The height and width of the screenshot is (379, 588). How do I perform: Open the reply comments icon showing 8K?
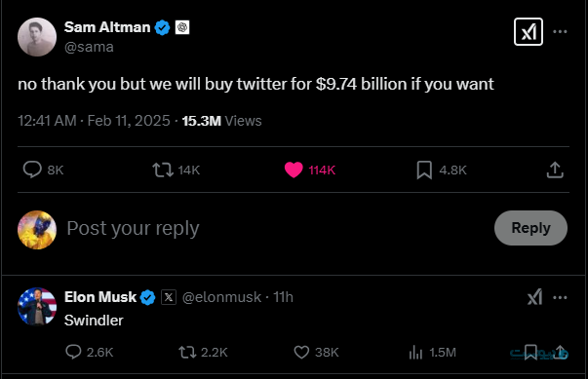[32, 170]
